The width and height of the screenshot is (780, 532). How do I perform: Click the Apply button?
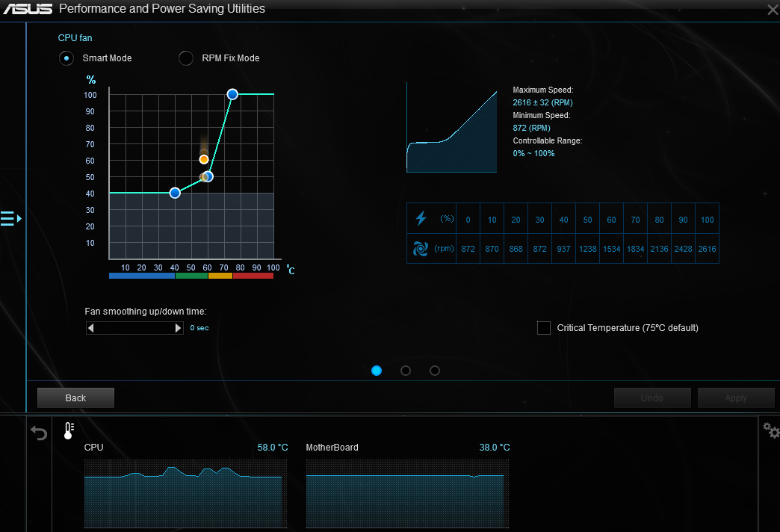[735, 398]
